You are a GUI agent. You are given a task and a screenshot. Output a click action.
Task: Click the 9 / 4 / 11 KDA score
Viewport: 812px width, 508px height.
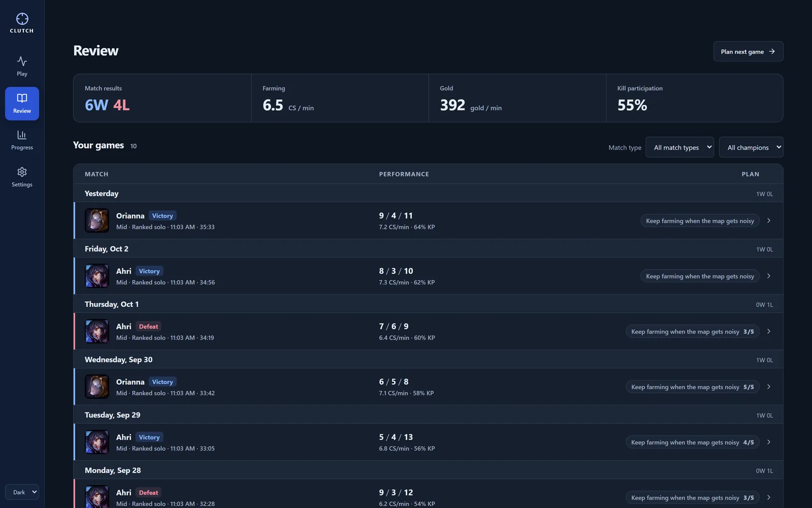tap(396, 215)
